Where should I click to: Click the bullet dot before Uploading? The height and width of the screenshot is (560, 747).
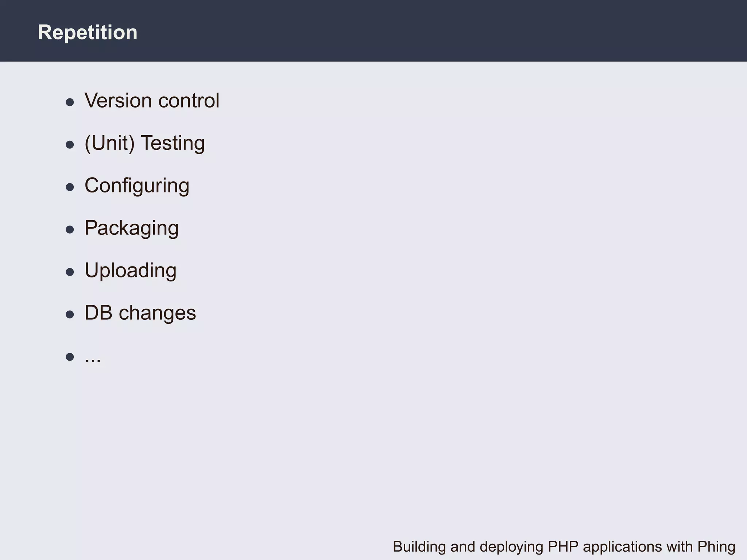[70, 272]
